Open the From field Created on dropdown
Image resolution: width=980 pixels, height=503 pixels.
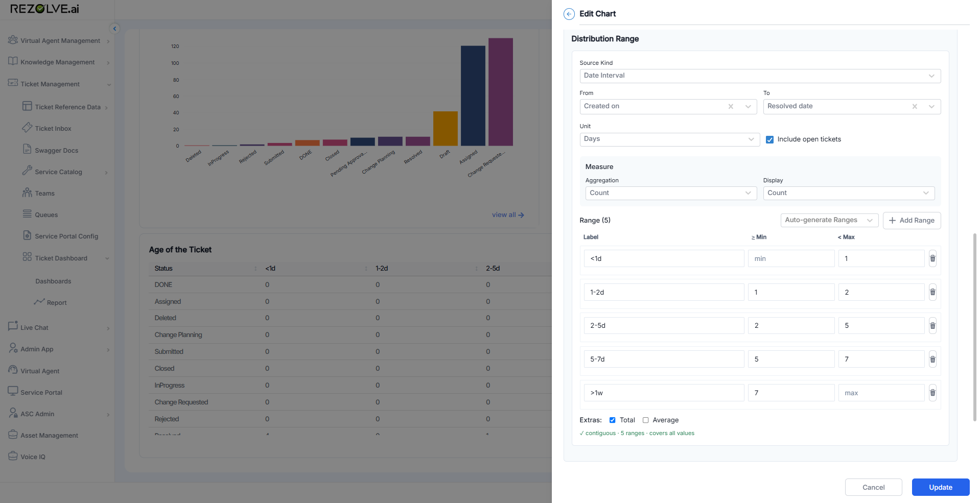[x=668, y=106]
